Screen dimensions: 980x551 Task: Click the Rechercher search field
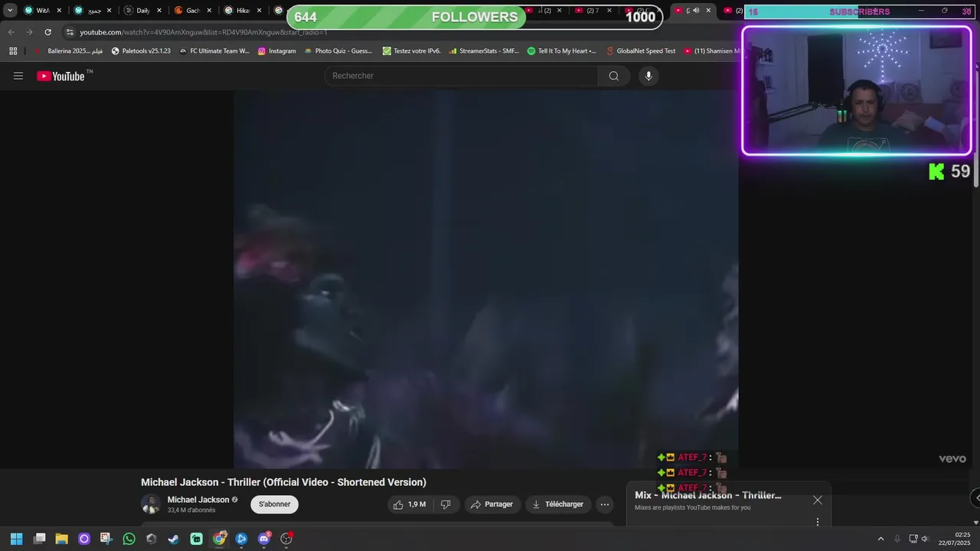[462, 76]
